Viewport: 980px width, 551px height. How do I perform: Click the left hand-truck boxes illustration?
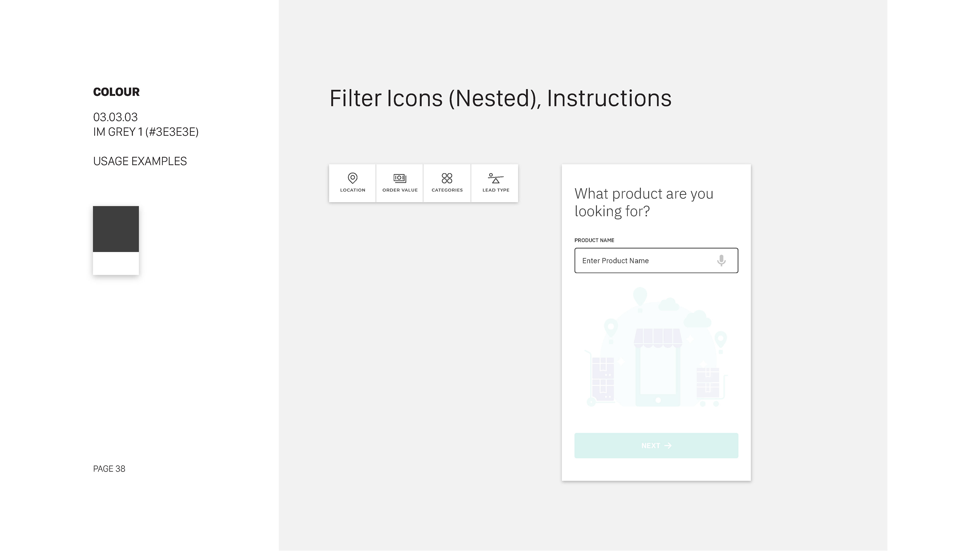pyautogui.click(x=599, y=378)
